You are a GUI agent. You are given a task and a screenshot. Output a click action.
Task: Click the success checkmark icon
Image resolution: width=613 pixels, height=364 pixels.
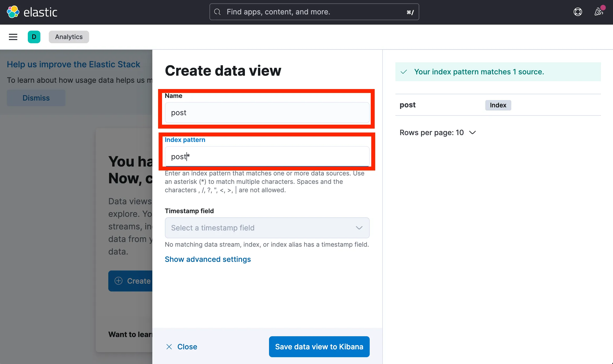(x=404, y=72)
